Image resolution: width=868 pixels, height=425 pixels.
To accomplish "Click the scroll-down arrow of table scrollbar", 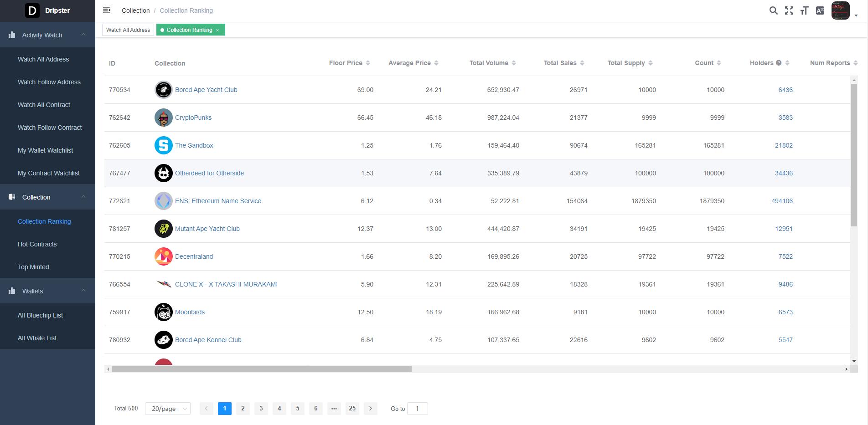I will click(x=854, y=361).
